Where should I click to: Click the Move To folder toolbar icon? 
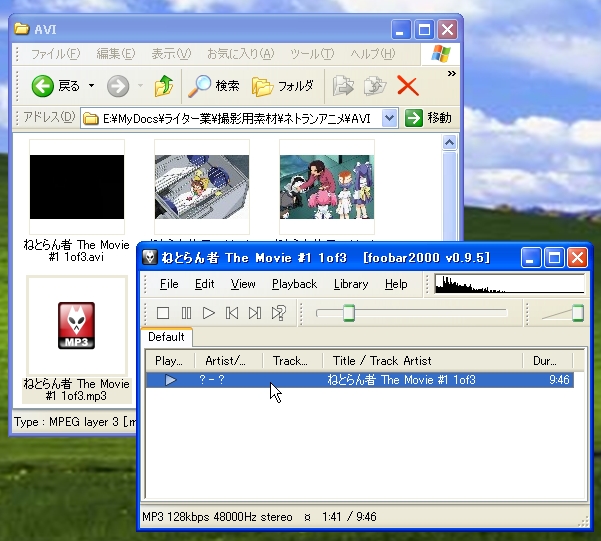tap(343, 86)
